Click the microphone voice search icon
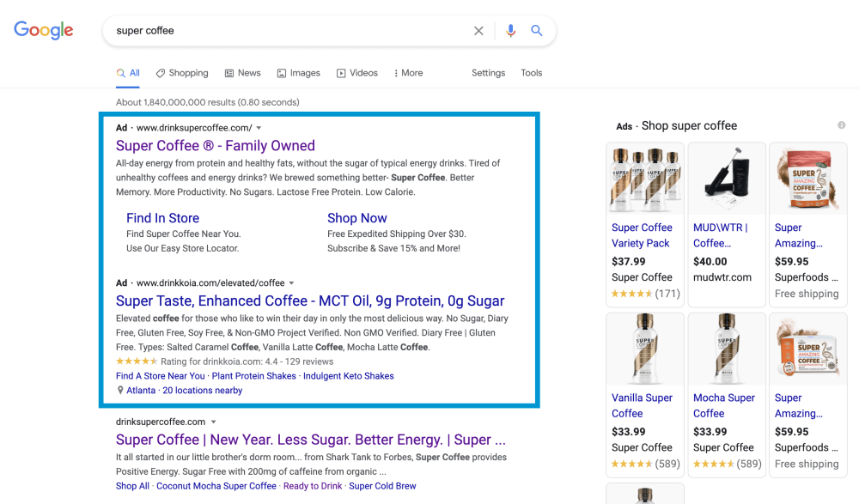 tap(510, 30)
